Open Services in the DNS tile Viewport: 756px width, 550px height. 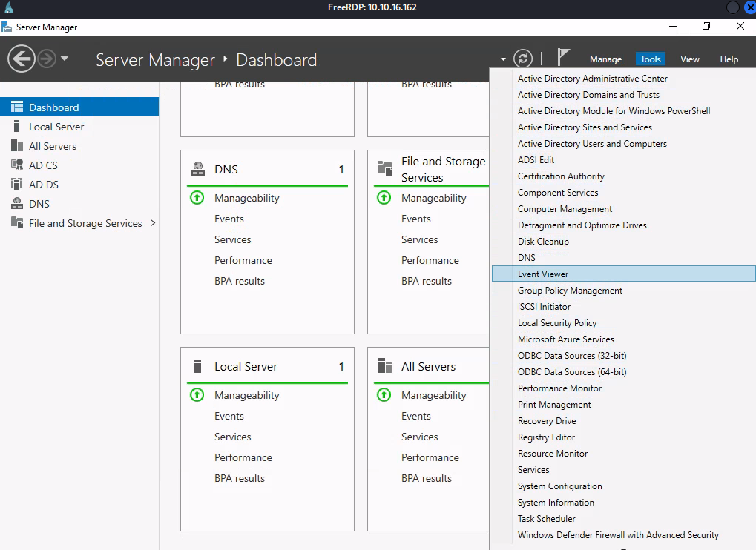232,239
